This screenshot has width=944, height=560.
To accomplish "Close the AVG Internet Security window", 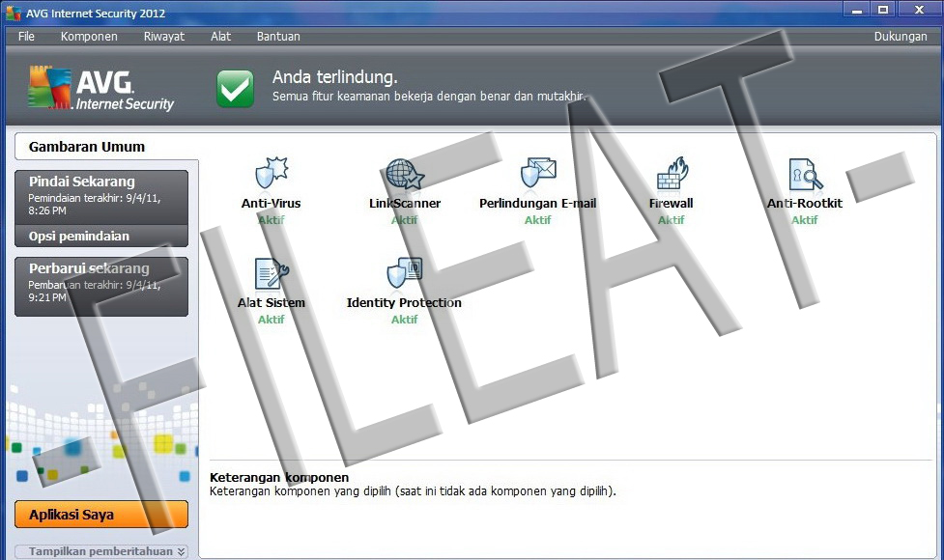I will pos(919,10).
